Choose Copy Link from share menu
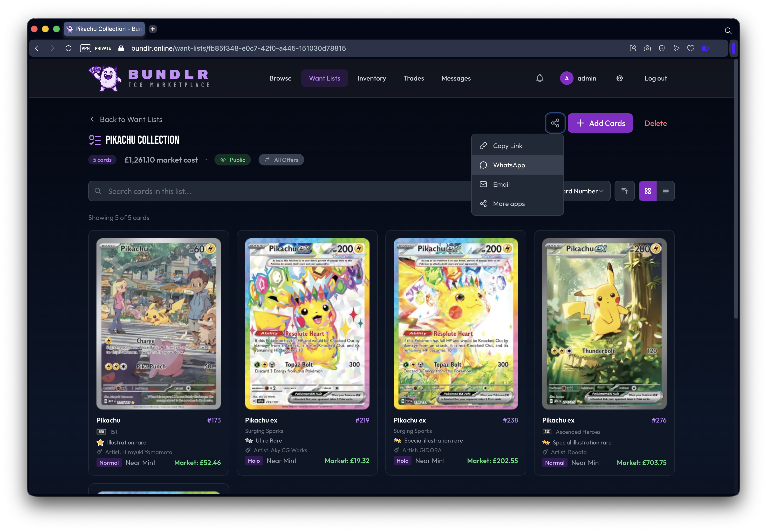Viewport: 767px width, 532px height. [x=517, y=146]
